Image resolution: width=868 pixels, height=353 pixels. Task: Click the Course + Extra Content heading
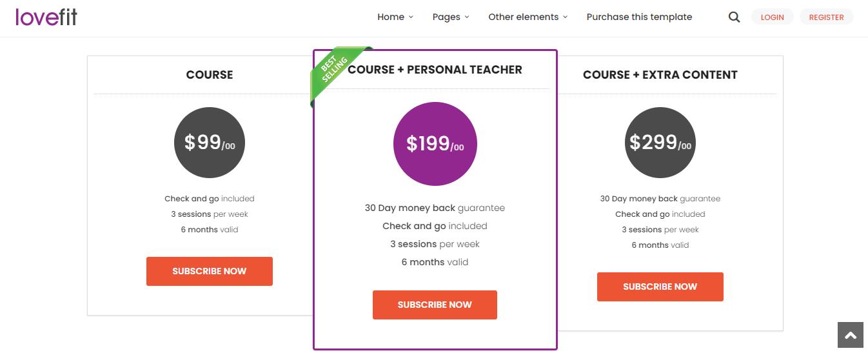[x=660, y=75]
